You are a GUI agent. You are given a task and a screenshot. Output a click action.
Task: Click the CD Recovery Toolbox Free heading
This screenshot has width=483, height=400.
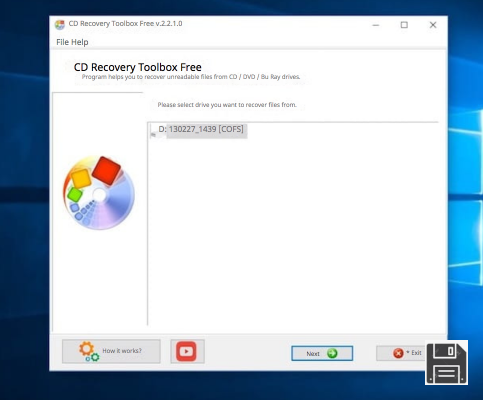point(137,67)
